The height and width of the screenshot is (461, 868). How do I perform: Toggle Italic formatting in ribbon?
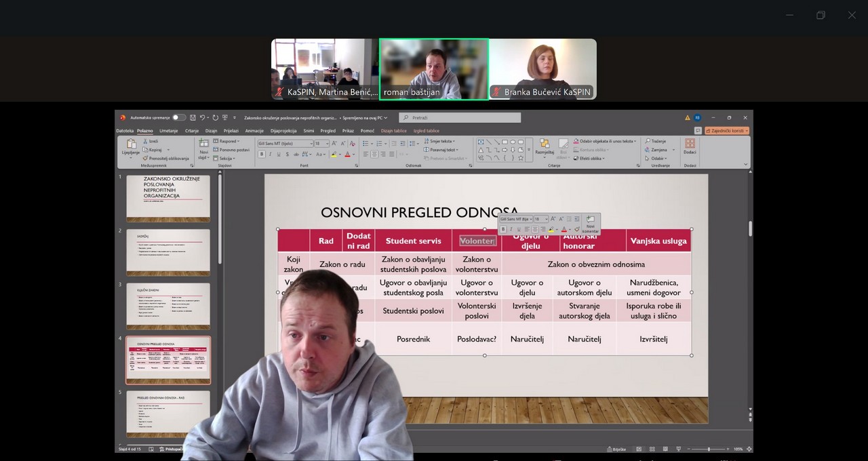tap(270, 155)
